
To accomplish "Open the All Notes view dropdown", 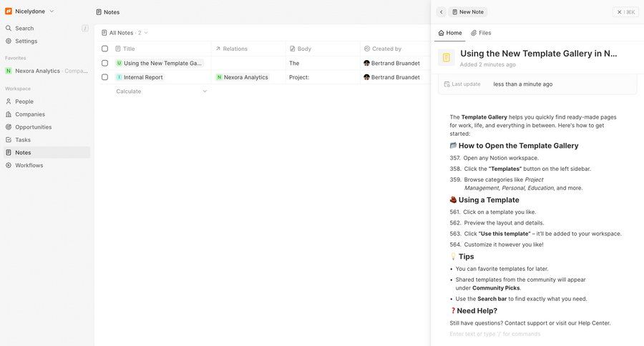I will tap(125, 33).
